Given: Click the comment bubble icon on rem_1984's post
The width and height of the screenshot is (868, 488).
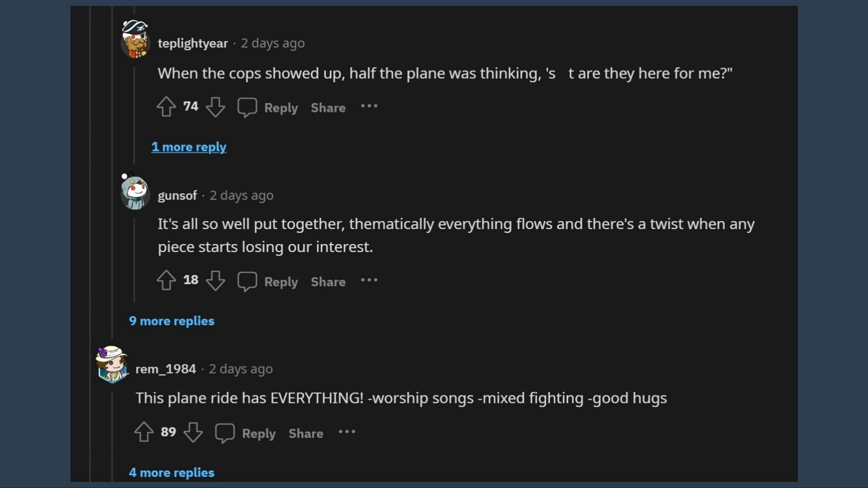Looking at the screenshot, I should point(225,432).
